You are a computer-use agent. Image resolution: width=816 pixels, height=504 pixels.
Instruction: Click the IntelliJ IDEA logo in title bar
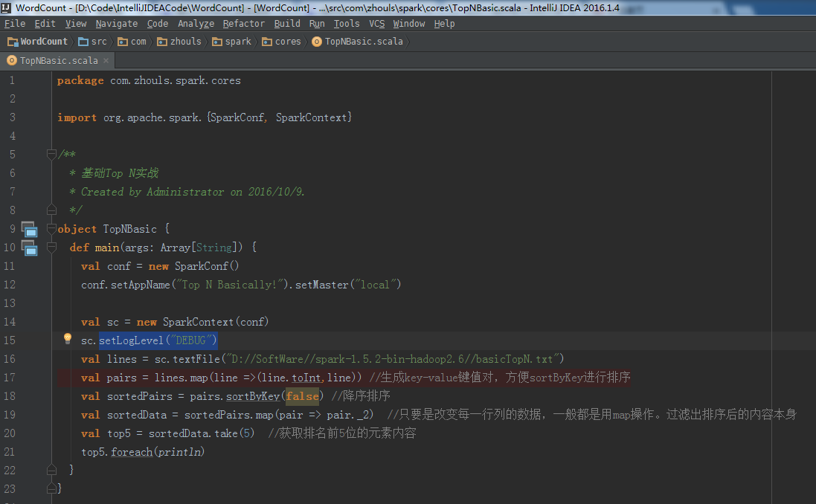point(6,7)
